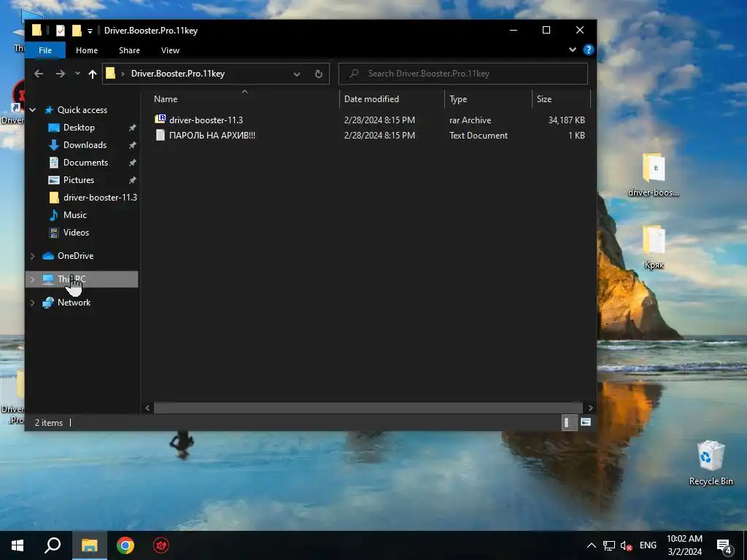
Task: Expand the OneDrive tree node
Action: tap(32, 256)
